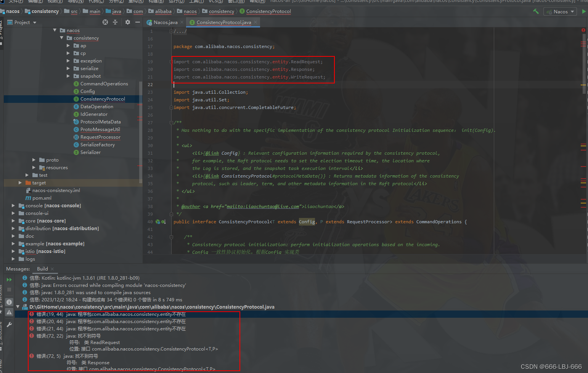Click the build project hammer icon
The height and width of the screenshot is (373, 588).
click(x=536, y=11)
